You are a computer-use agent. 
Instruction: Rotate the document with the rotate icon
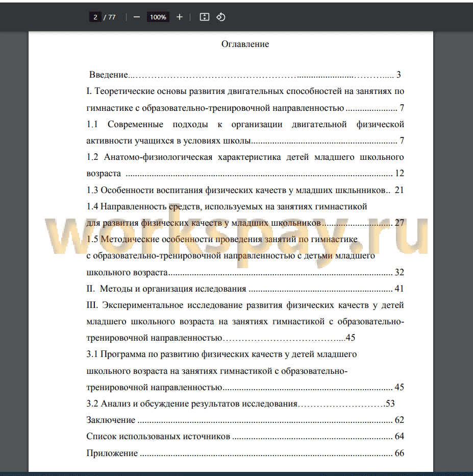221,17
